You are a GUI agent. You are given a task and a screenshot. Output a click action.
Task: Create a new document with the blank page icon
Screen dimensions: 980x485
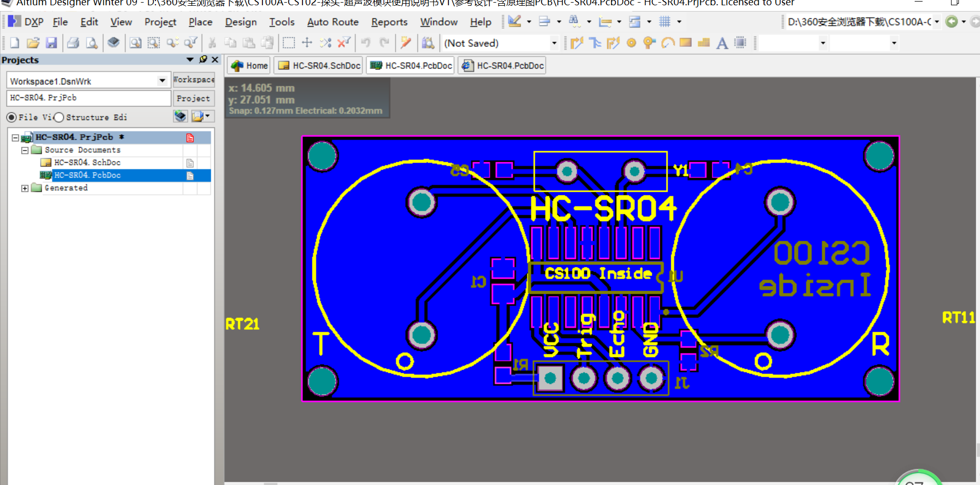pos(15,43)
